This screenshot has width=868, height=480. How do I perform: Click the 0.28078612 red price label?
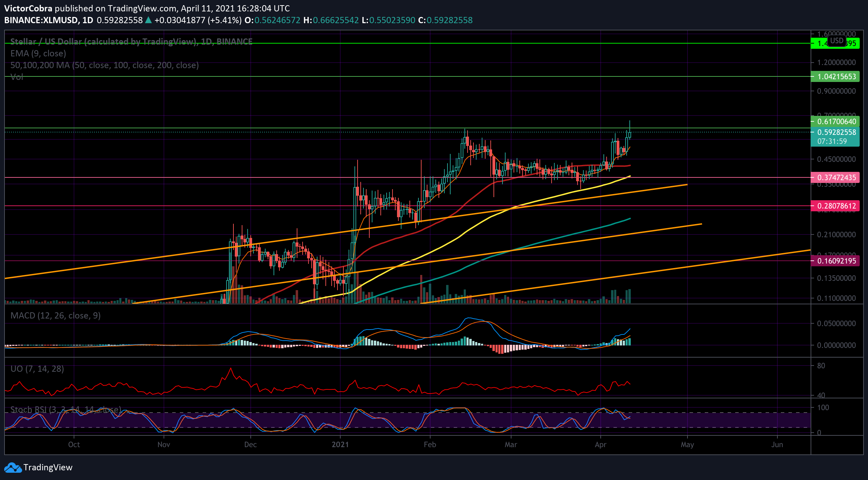835,206
